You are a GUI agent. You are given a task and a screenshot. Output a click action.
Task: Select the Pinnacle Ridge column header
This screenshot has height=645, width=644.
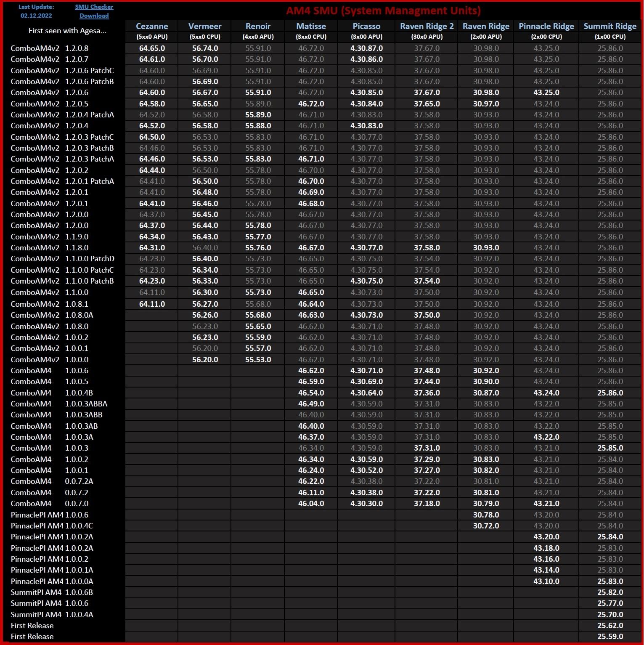(546, 26)
